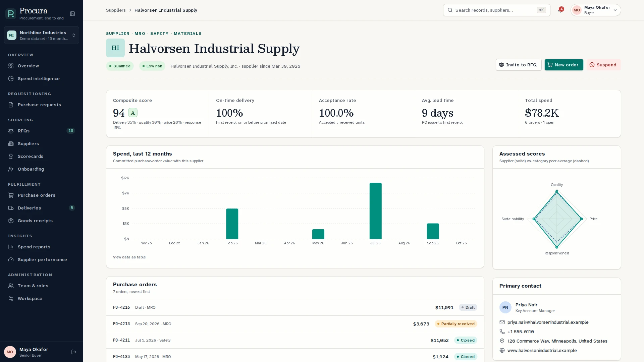The height and width of the screenshot is (362, 644).
Task: Open Deliveries section
Action: point(42,208)
